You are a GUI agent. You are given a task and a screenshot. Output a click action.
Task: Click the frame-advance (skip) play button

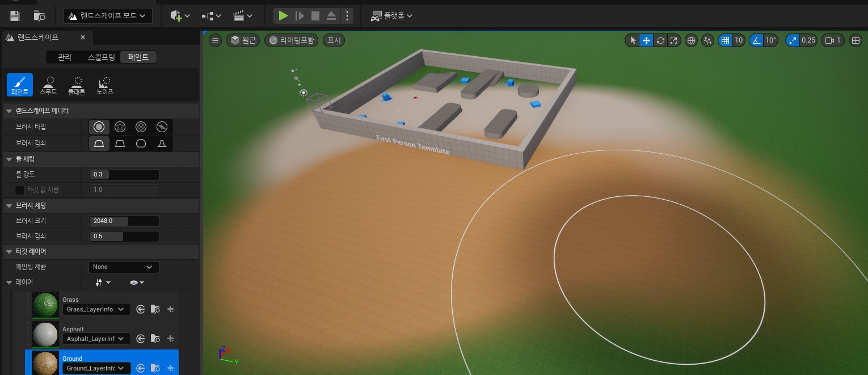[x=300, y=16]
